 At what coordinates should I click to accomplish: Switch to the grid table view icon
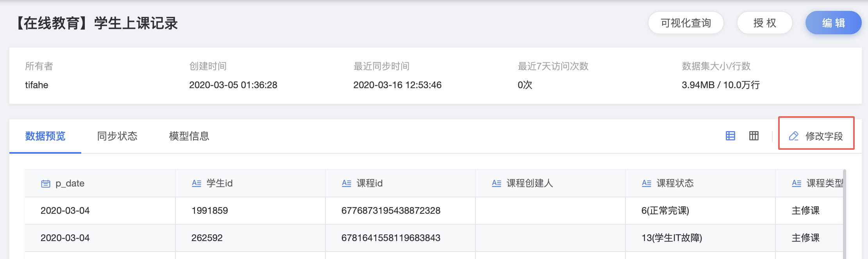click(x=754, y=136)
